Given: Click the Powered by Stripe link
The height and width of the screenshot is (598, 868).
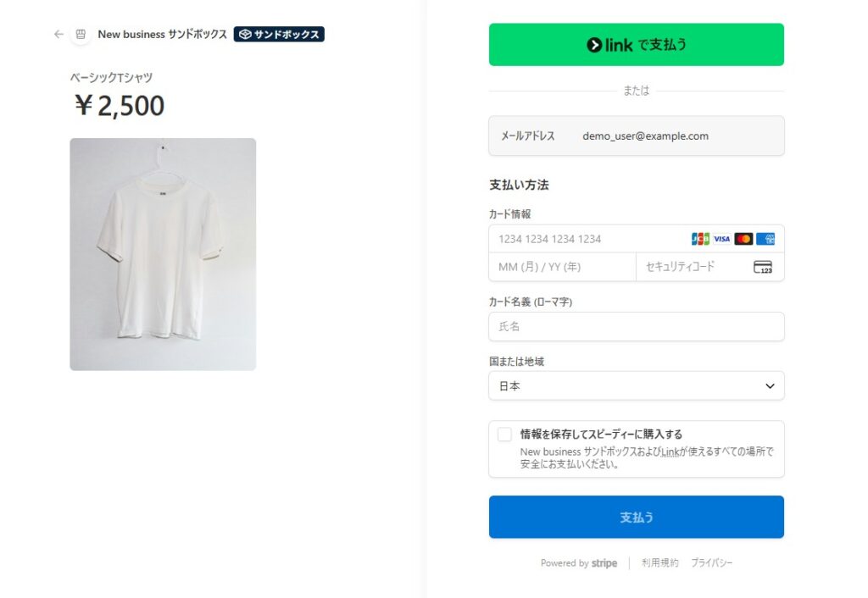Looking at the screenshot, I should pyautogui.click(x=579, y=563).
